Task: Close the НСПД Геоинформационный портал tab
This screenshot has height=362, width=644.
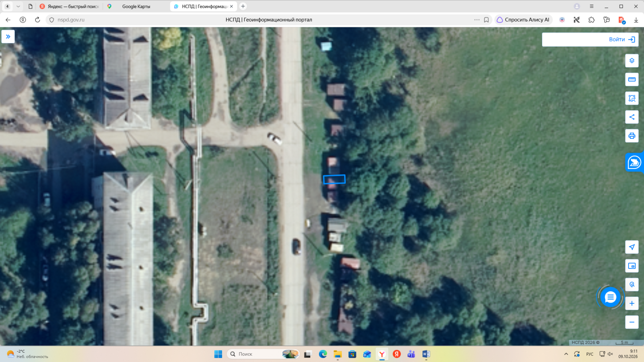Action: coord(231,7)
